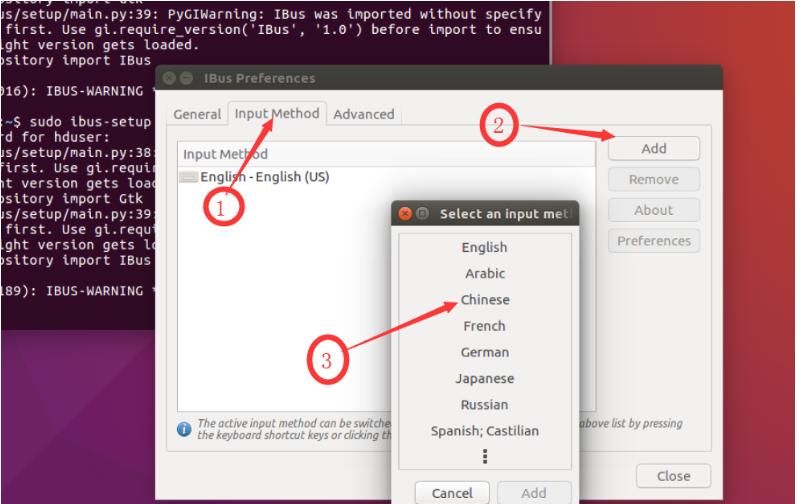This screenshot has height=504, width=797.
Task: Open the Input Method tab
Action: coord(277,113)
